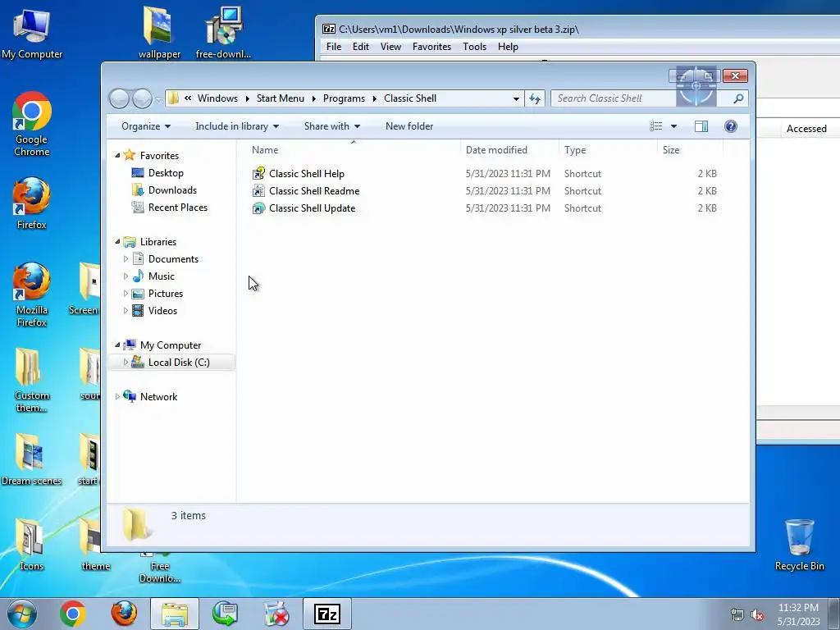Select Downloads in Favorites
Image resolution: width=840 pixels, height=630 pixels.
pos(172,190)
